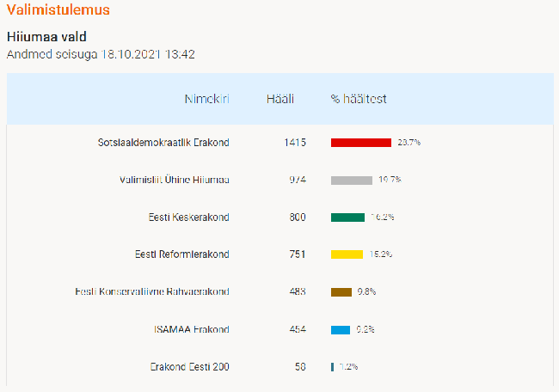Select Erakond Eesti 200 name
559x392 pixels.
(190, 367)
